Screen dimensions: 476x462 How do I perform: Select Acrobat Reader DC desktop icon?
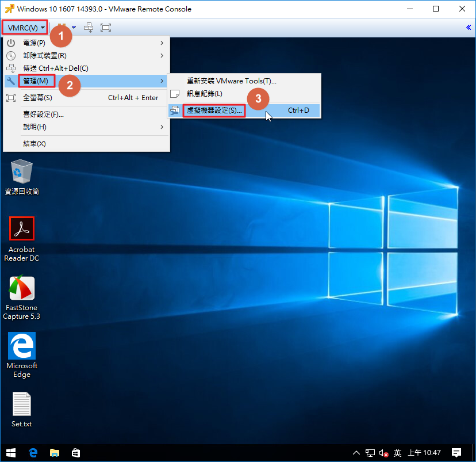21,239
